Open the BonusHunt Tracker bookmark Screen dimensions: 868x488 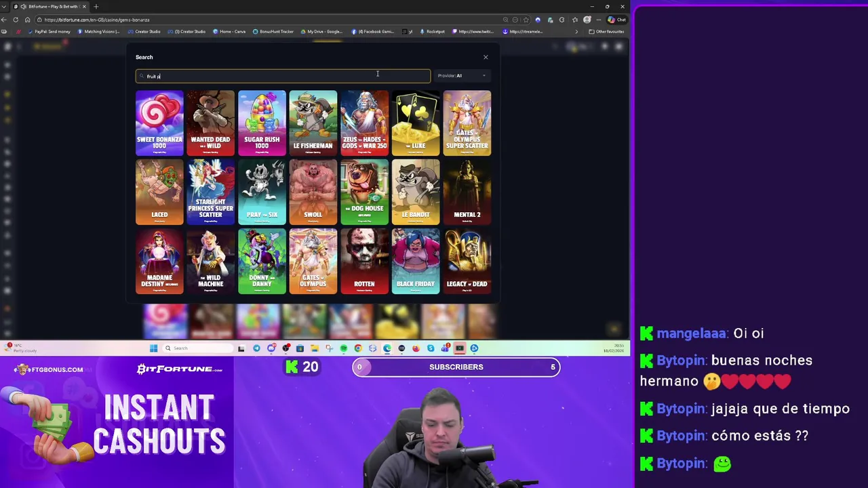(x=273, y=31)
